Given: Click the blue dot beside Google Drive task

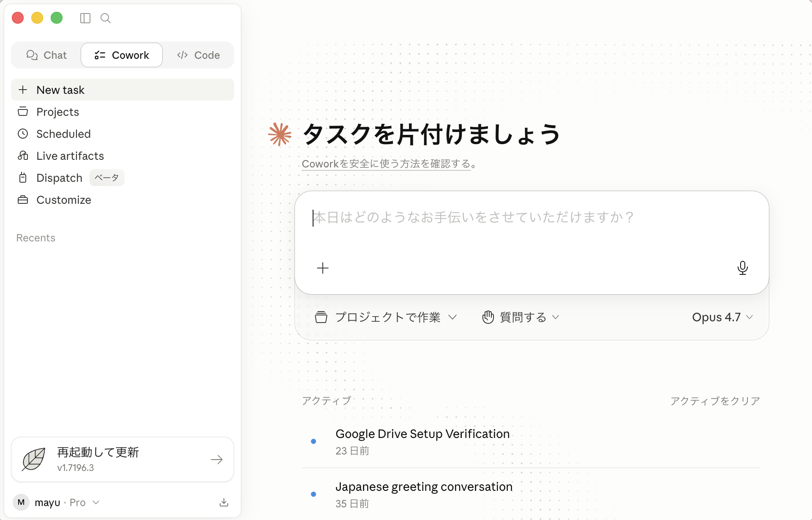Looking at the screenshot, I should 313,441.
